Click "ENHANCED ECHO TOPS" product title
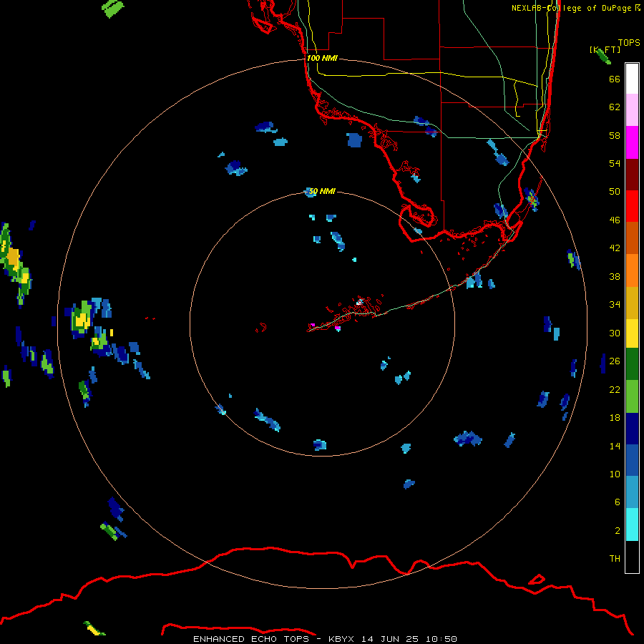The height and width of the screenshot is (644, 644). tap(251, 639)
